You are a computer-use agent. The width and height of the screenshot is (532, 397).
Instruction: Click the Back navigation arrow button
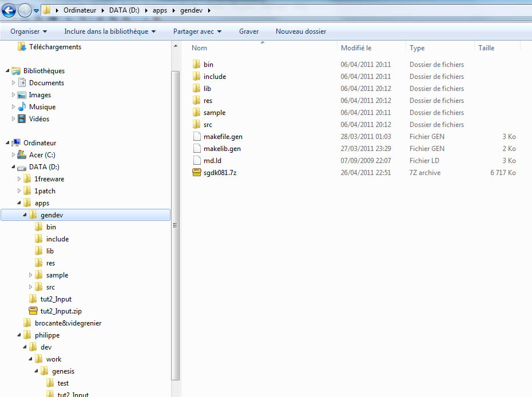pyautogui.click(x=9, y=10)
